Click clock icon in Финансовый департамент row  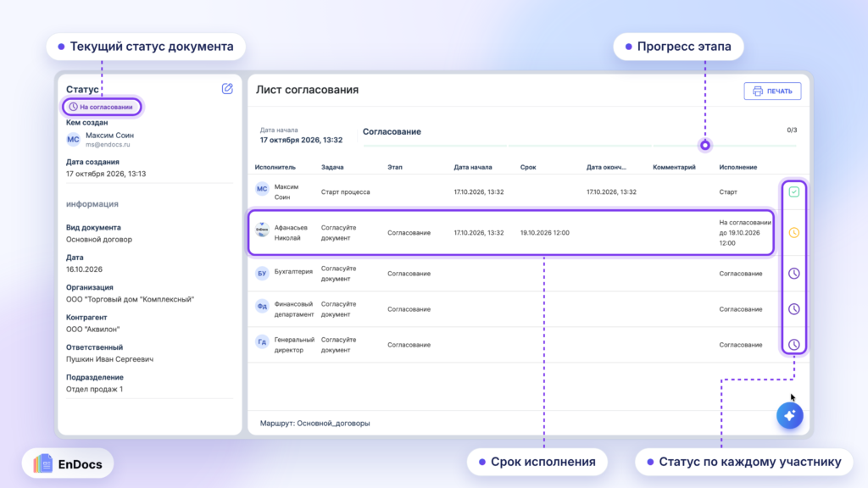[x=793, y=309]
